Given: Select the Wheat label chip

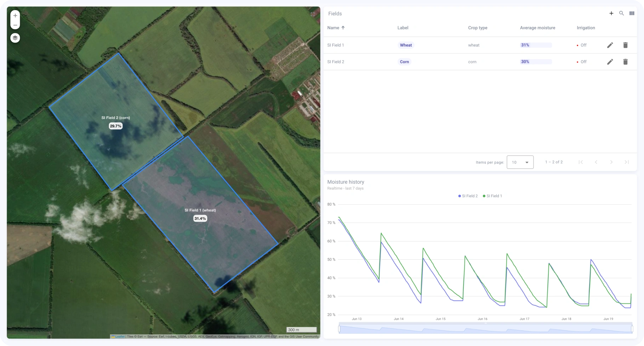Looking at the screenshot, I should [x=406, y=45].
